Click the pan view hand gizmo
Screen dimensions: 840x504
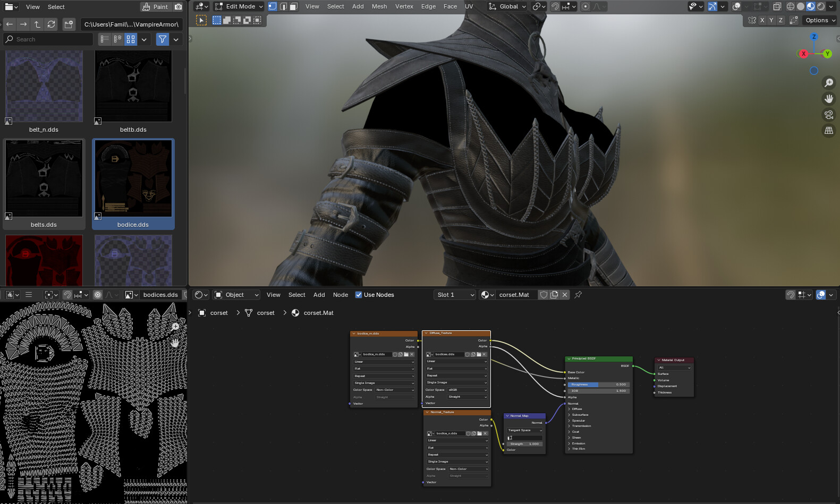coord(828,99)
